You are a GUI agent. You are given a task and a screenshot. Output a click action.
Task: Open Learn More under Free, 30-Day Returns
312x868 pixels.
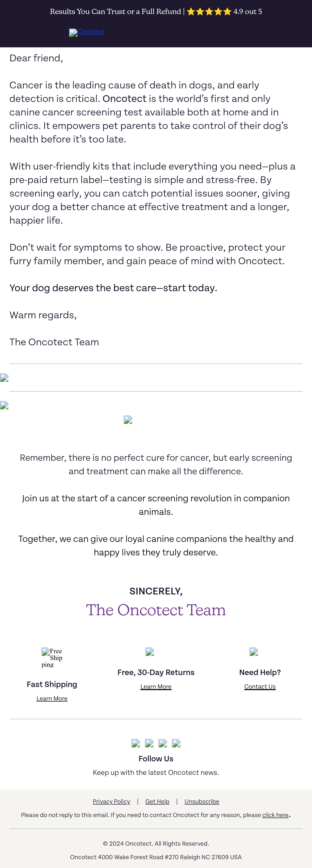pyautogui.click(x=156, y=686)
